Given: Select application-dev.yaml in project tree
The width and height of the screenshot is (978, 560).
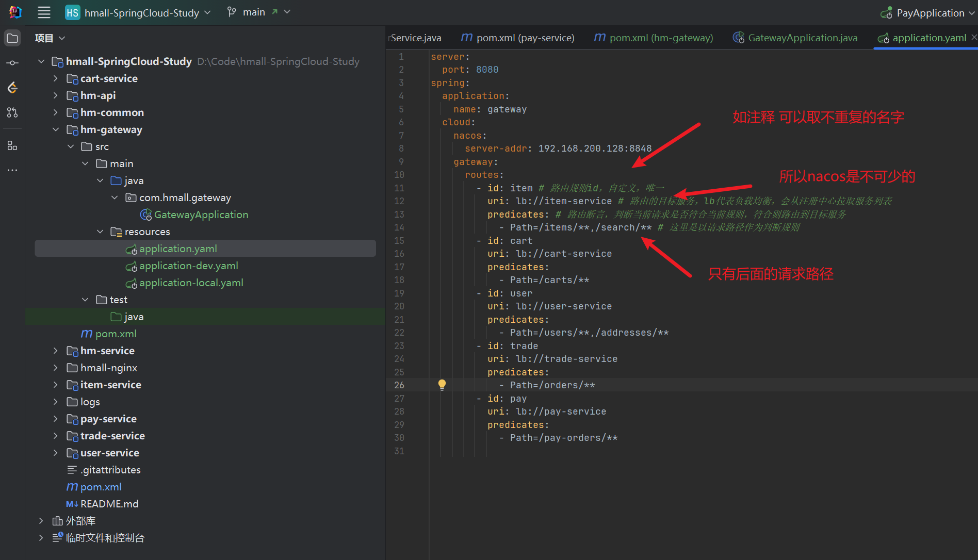Looking at the screenshot, I should [188, 266].
